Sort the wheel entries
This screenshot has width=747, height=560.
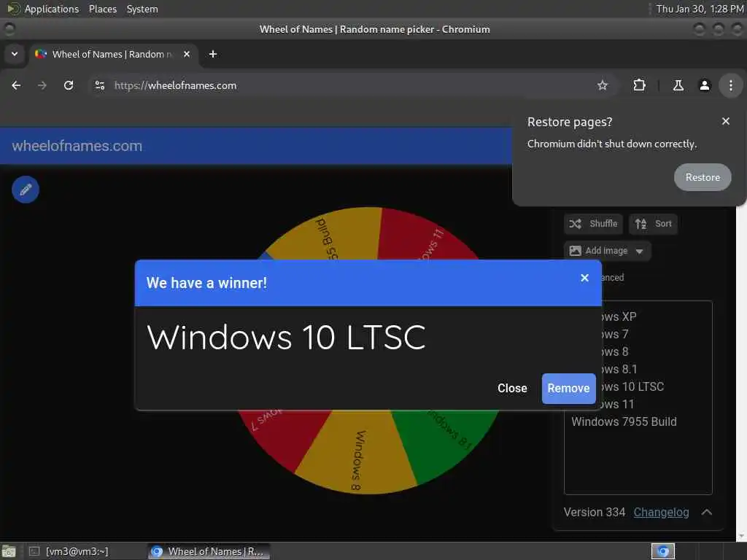pos(653,224)
